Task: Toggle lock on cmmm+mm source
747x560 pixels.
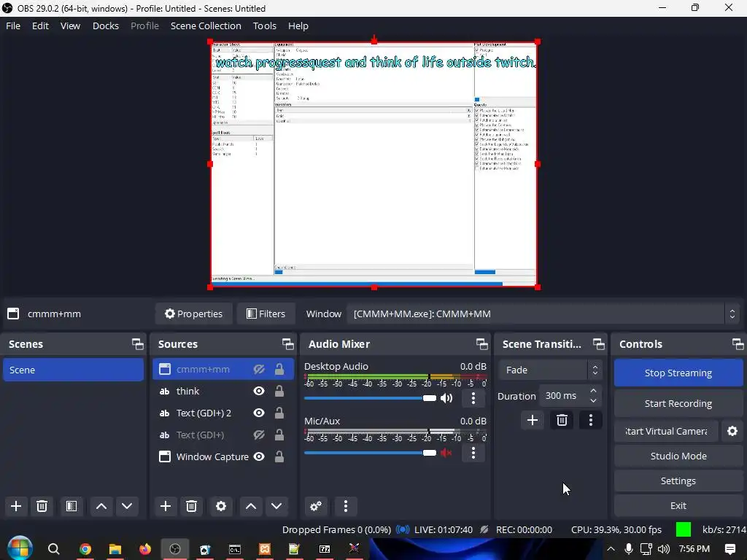Action: coord(279,369)
